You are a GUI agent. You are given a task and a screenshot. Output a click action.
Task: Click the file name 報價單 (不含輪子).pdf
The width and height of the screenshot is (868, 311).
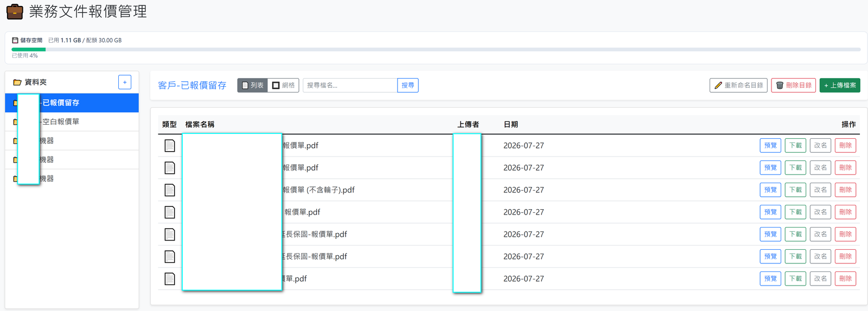318,190
